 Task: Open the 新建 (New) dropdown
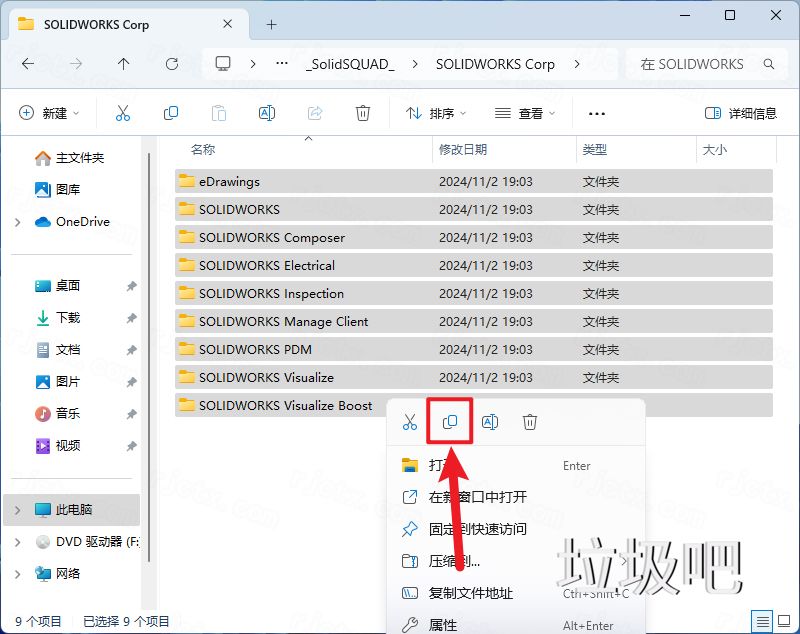[48, 112]
